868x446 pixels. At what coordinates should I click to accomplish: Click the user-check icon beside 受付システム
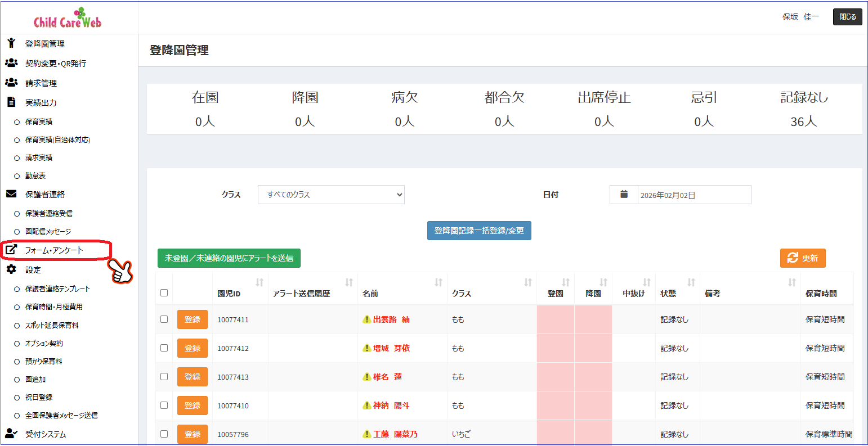(x=11, y=434)
